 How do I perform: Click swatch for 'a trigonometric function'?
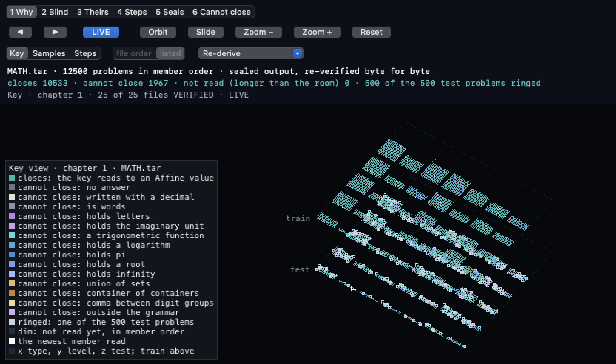coord(12,235)
